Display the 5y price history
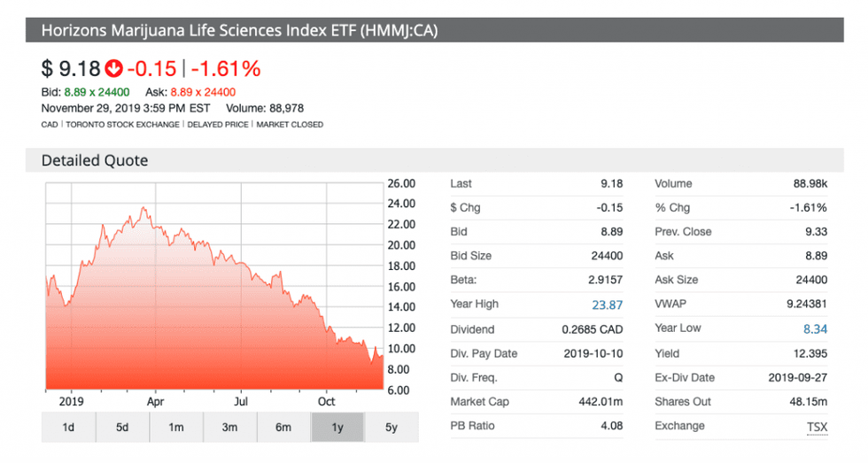 point(391,428)
